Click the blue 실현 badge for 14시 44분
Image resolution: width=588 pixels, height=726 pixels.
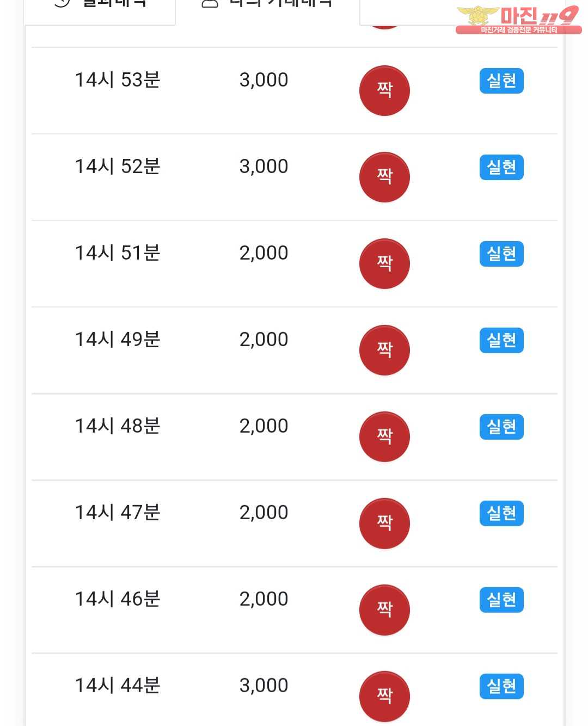(501, 686)
